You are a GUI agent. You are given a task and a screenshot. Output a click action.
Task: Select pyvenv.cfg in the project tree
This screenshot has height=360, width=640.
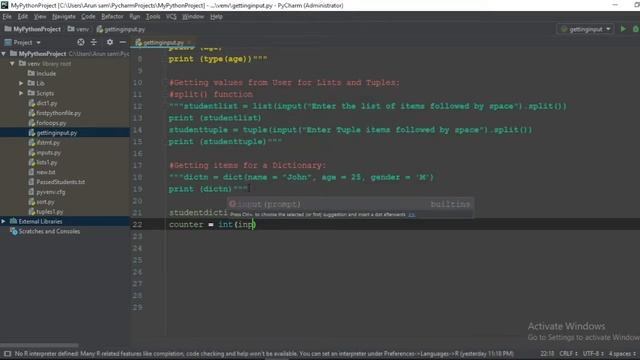(x=47, y=192)
